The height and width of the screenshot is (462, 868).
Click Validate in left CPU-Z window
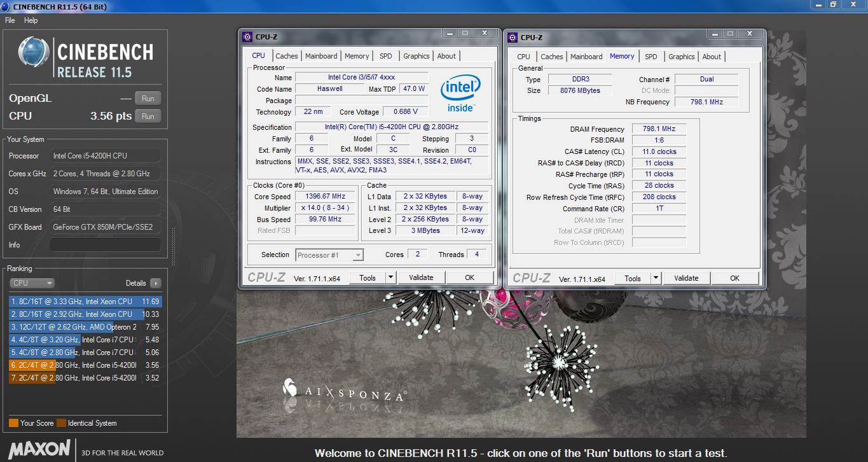click(421, 277)
